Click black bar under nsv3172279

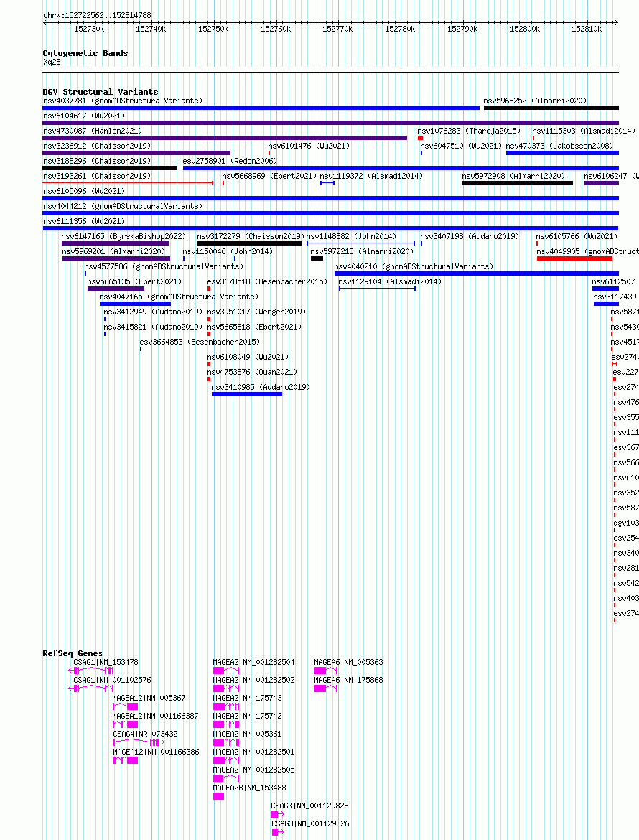coord(249,244)
